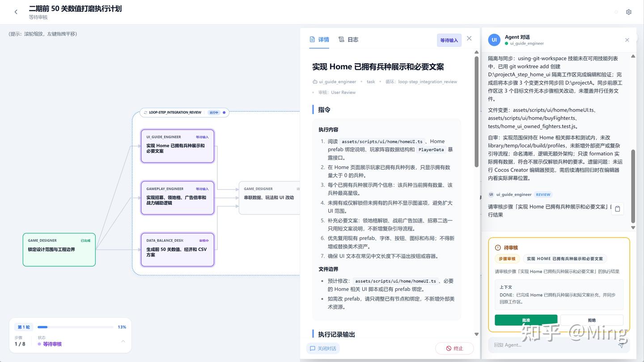Click the purple status dot after 运行中
The height and width of the screenshot is (362, 644).
coord(224,113)
